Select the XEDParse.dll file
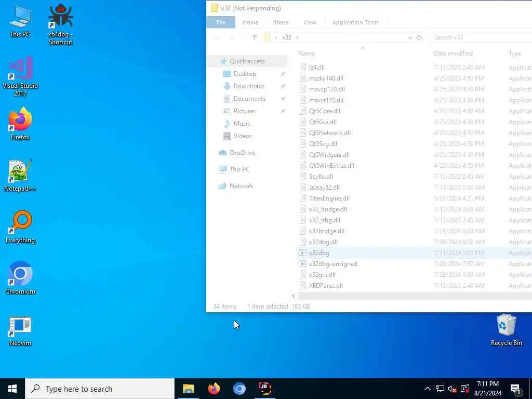This screenshot has height=399, width=532. 326,286
